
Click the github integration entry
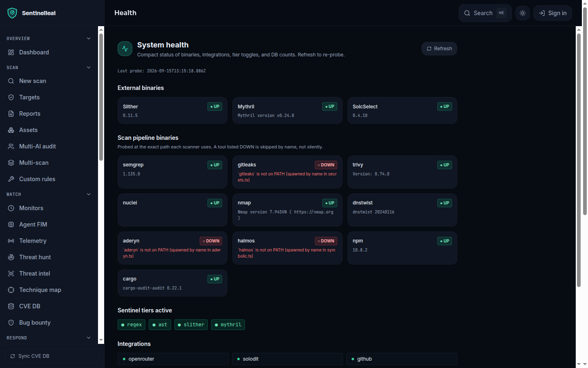pos(402,359)
